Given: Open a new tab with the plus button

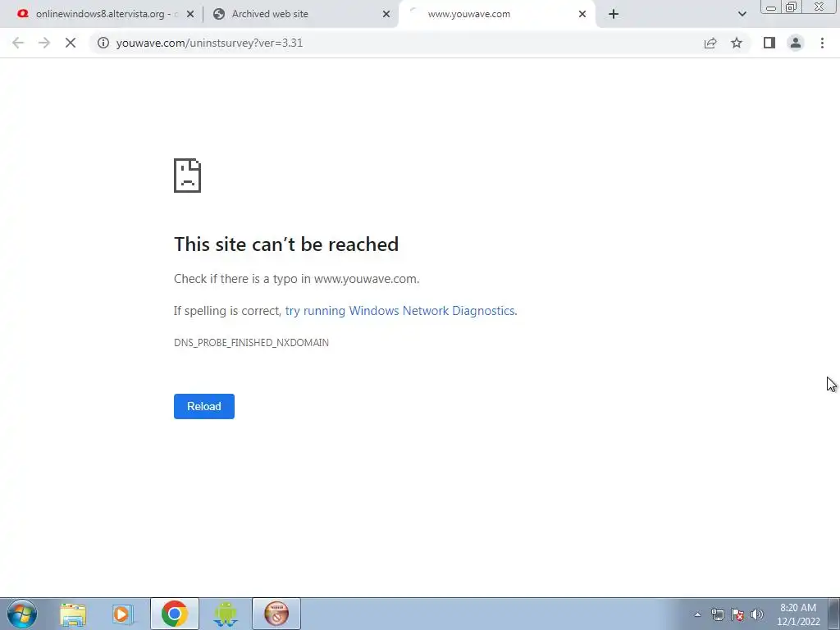Looking at the screenshot, I should point(614,14).
